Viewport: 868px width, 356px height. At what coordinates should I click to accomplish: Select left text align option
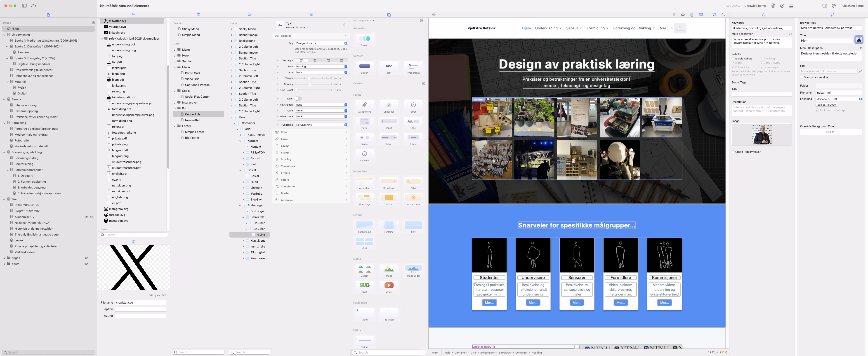coord(302,61)
